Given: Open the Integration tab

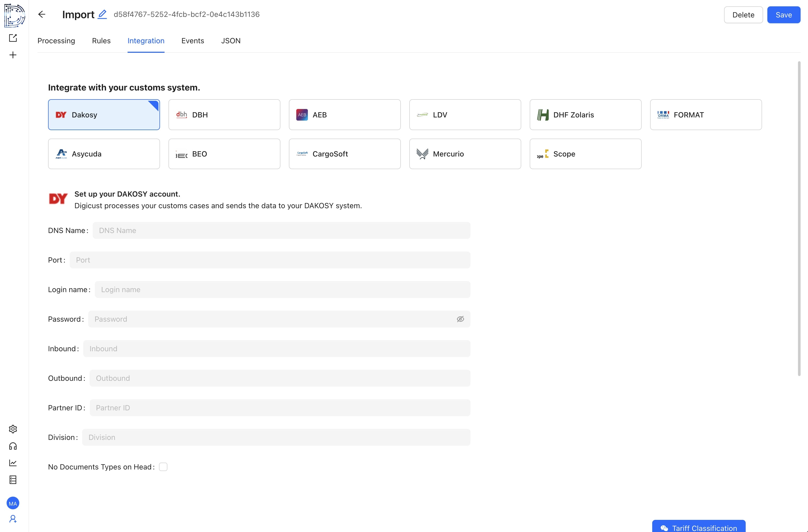Looking at the screenshot, I should click(146, 41).
